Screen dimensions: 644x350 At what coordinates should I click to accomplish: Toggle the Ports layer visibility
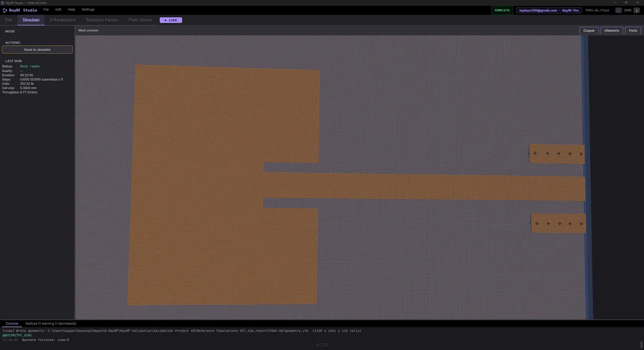633,31
